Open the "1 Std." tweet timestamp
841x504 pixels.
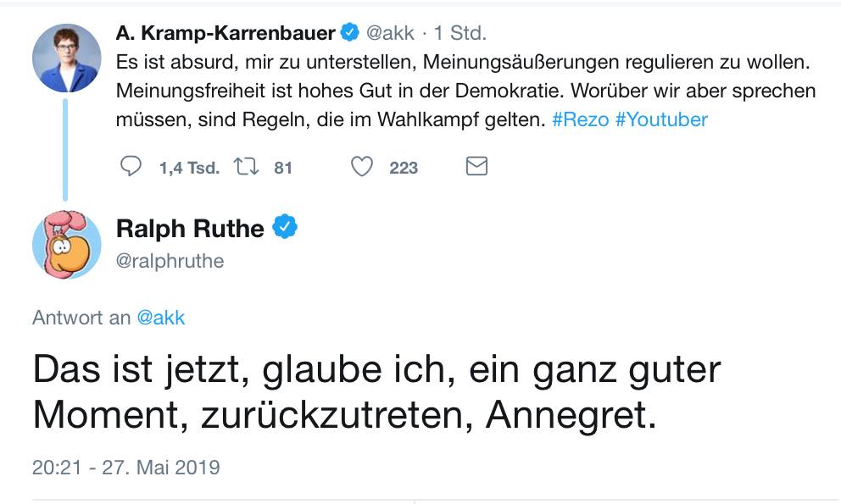[x=460, y=34]
